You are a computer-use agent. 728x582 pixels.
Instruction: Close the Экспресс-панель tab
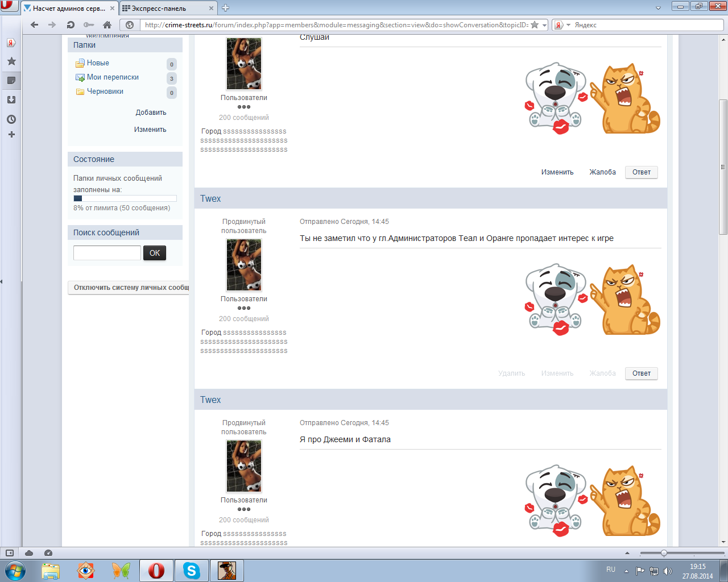[x=212, y=9]
